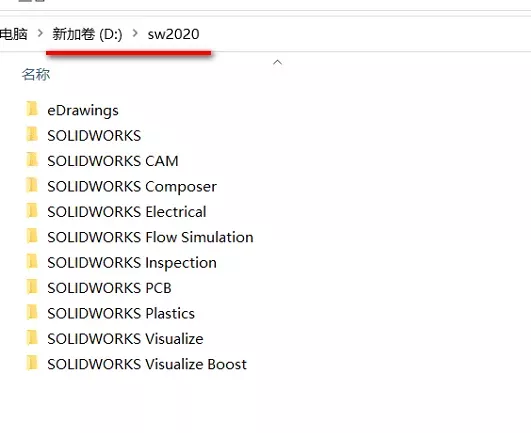The height and width of the screenshot is (433, 531).
Task: Select sw2020 in the breadcrumb path
Action: (x=173, y=34)
